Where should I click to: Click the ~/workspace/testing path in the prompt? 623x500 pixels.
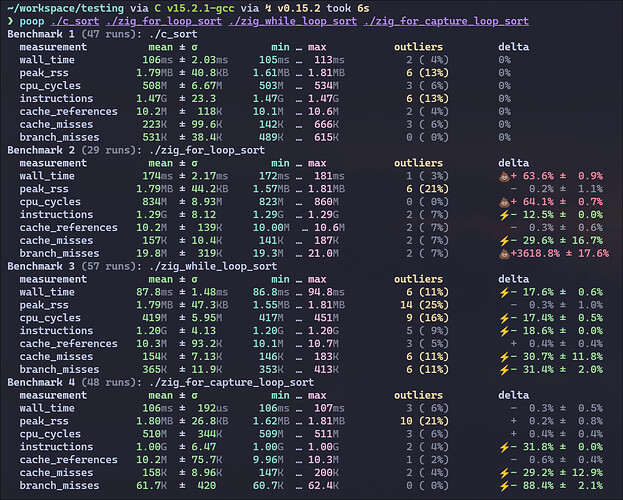[x=63, y=6]
